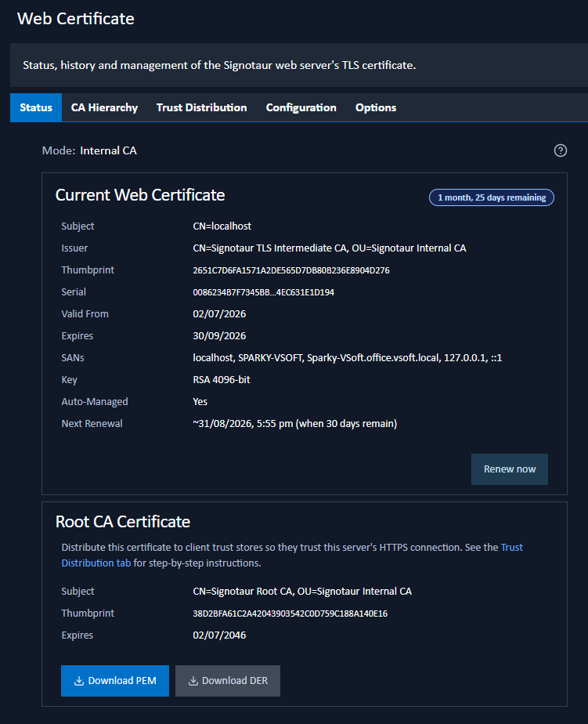Click the days remaining badge

click(x=492, y=197)
